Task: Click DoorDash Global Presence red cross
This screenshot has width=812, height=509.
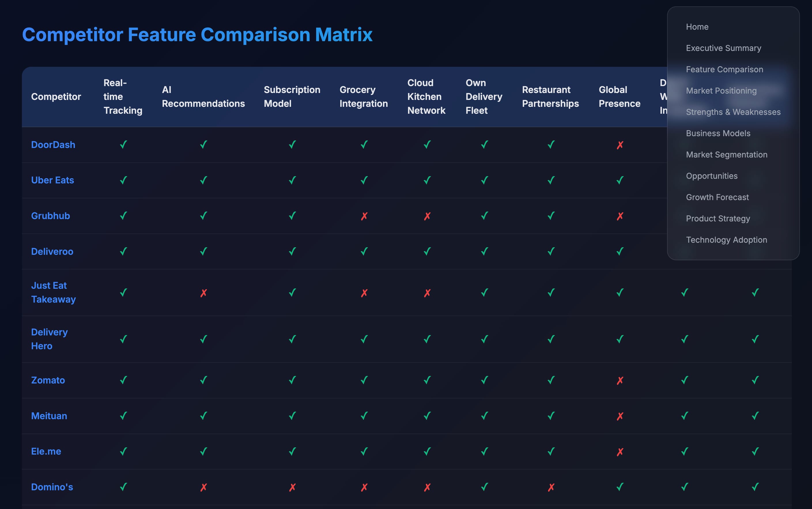Action: coord(620,145)
